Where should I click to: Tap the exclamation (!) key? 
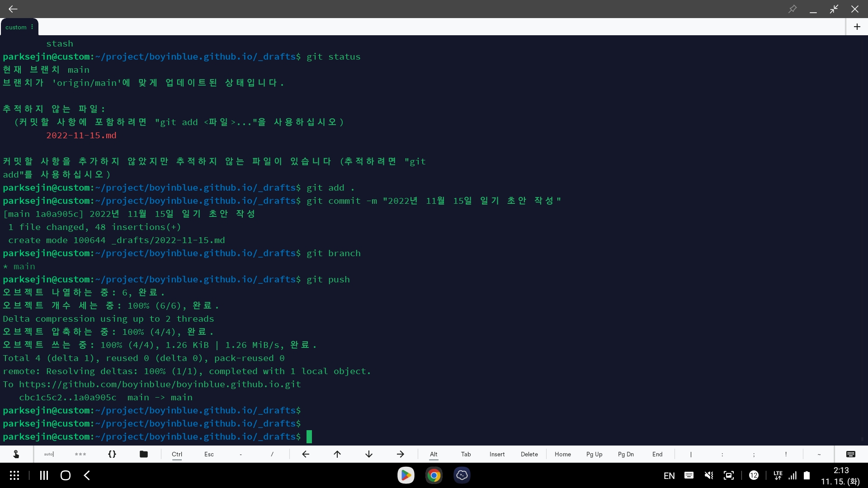click(x=786, y=454)
